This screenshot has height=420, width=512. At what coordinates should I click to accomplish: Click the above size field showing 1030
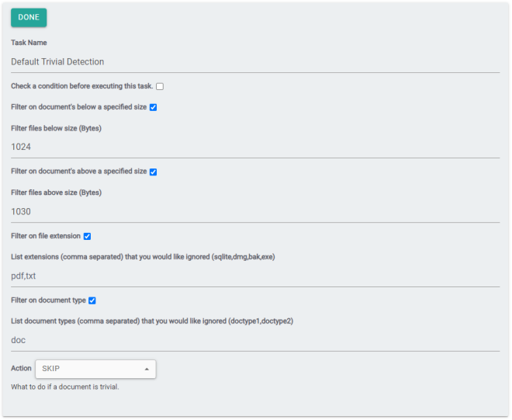click(x=254, y=211)
